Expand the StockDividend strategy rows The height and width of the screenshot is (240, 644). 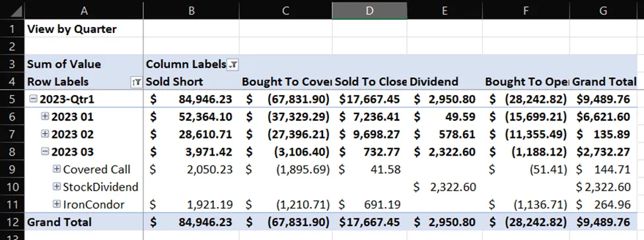tap(57, 187)
